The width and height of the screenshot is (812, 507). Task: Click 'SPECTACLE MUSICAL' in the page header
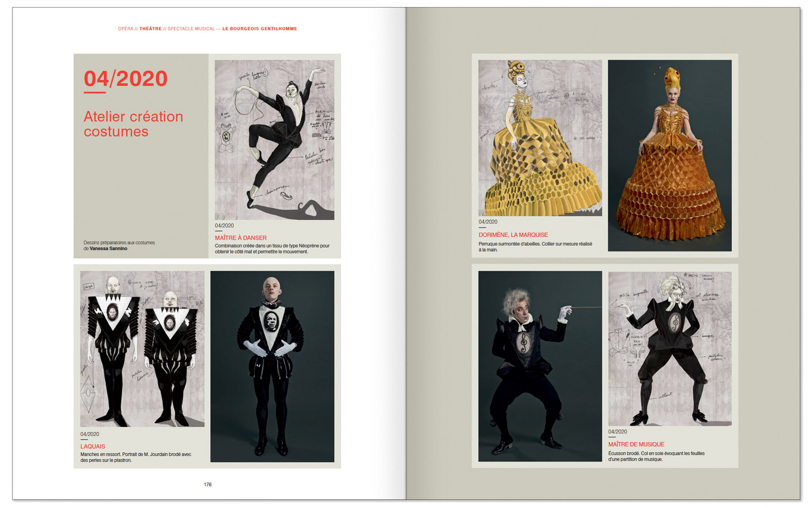coord(191,29)
